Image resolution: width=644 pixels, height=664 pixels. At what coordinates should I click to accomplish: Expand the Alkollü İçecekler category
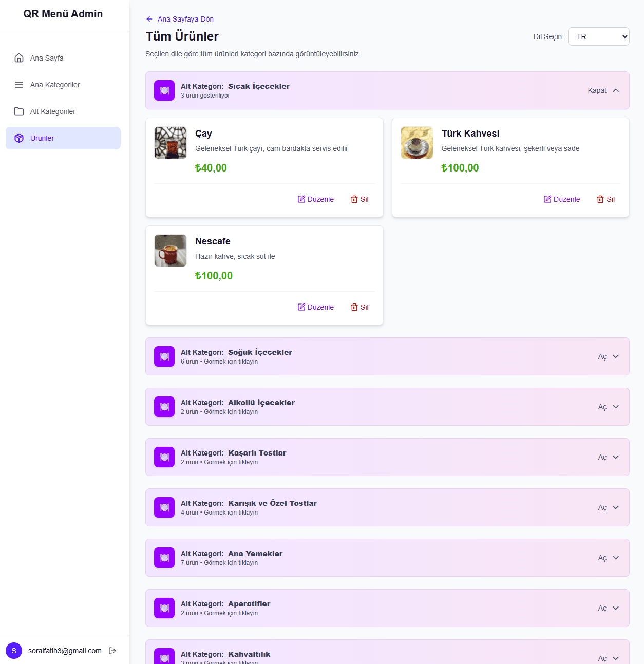[609, 407]
